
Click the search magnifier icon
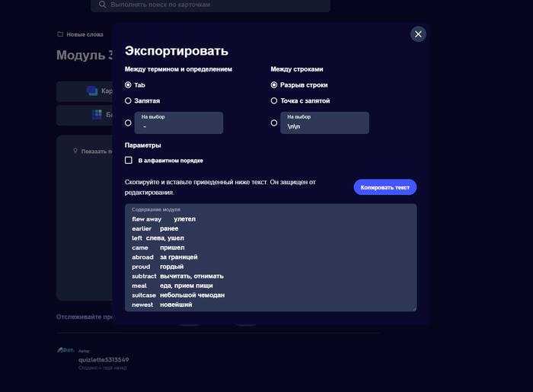tap(101, 5)
